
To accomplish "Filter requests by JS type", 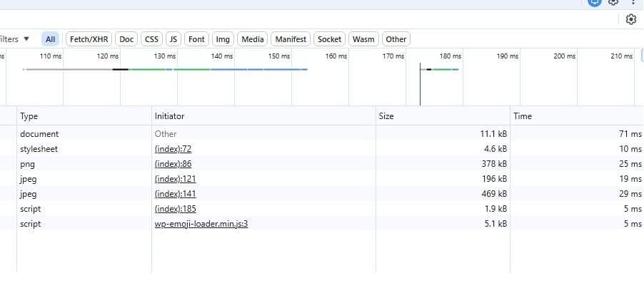I will pyautogui.click(x=173, y=39).
